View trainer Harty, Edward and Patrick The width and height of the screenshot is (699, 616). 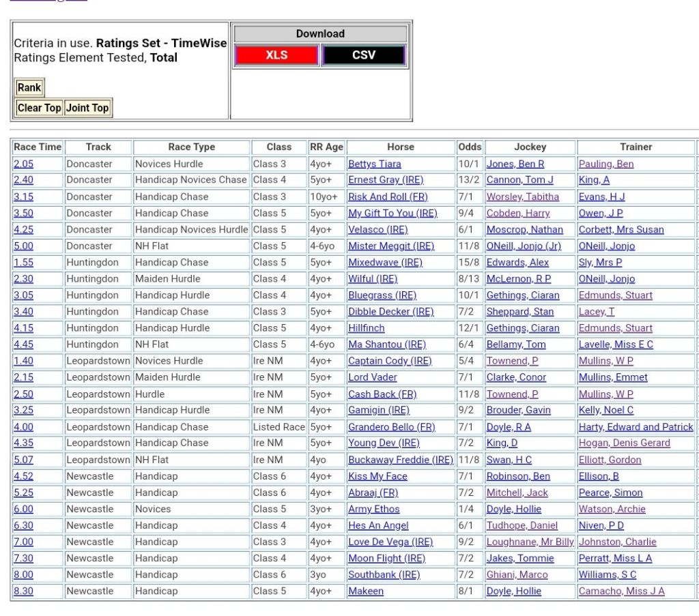tap(636, 427)
